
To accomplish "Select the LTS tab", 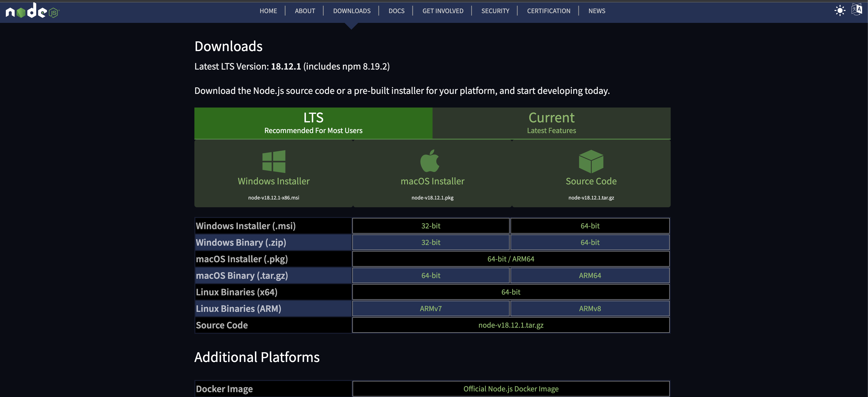I will [x=313, y=123].
